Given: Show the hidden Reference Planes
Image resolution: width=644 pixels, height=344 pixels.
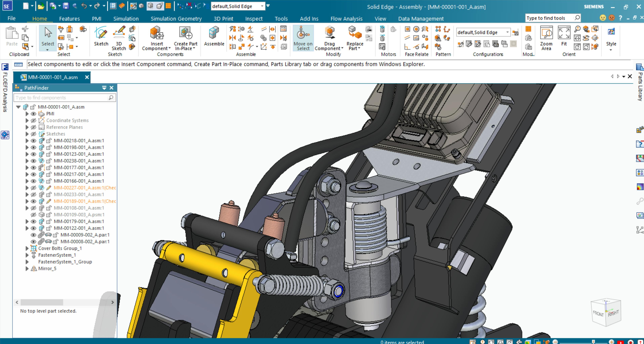Looking at the screenshot, I should click(33, 127).
